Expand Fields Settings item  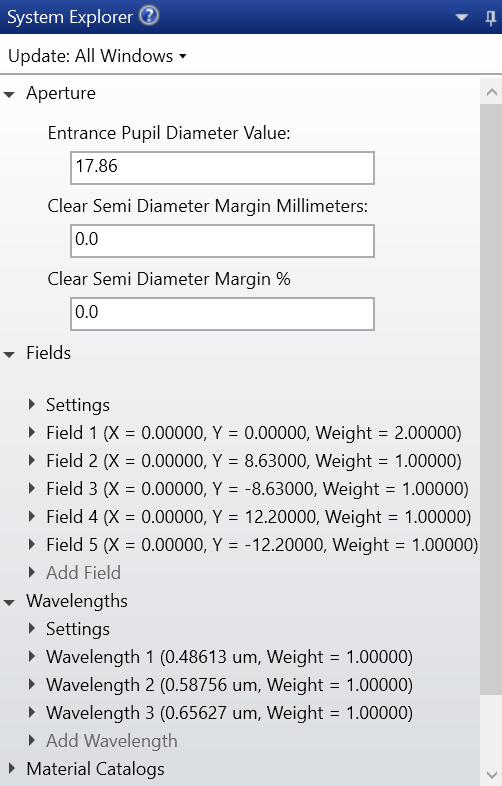pos(32,404)
